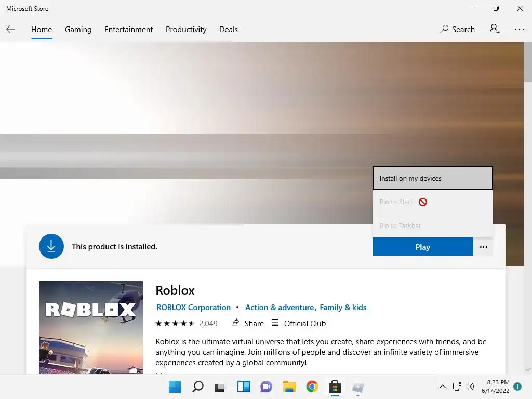Launch Teams Chat from taskbar

(266, 387)
